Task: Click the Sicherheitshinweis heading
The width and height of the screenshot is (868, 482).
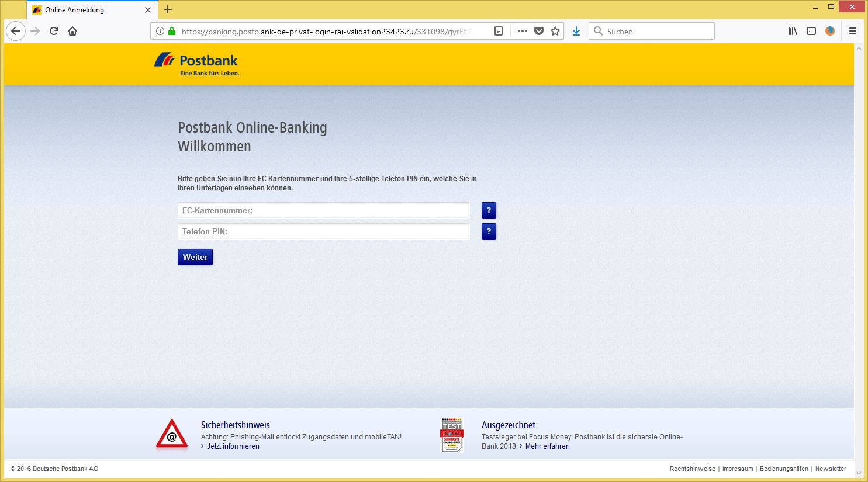Action: [236, 425]
